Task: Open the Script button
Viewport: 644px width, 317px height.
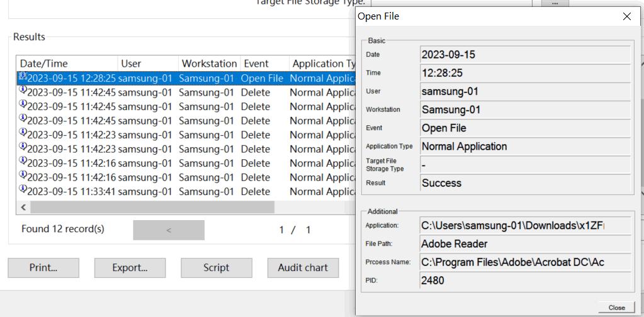Action: point(217,268)
